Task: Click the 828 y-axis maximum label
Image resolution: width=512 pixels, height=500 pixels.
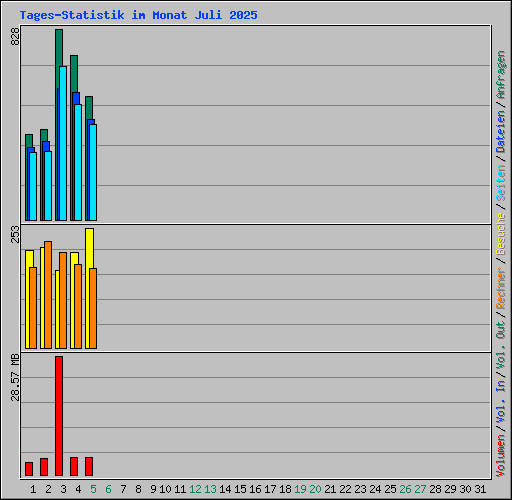Action: click(x=15, y=36)
